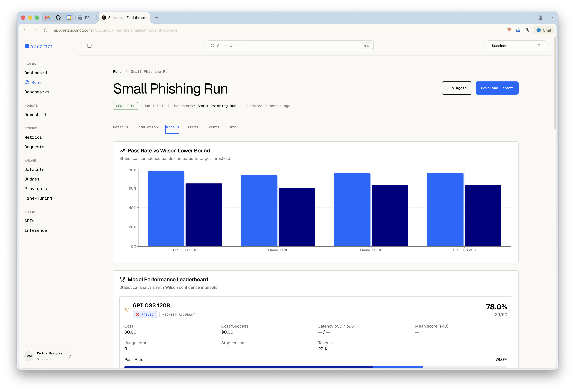Open the pinching hand extension icon
Viewport: 575px width, 392px height.
[x=527, y=30]
